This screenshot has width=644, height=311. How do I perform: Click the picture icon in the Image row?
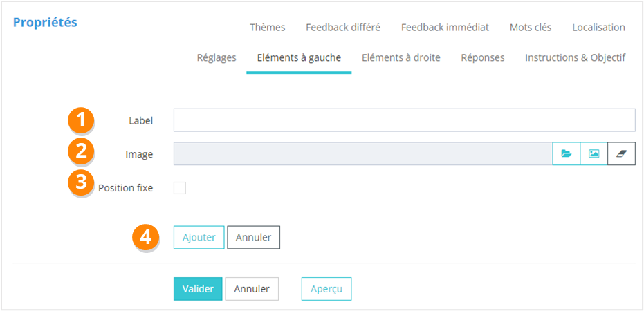click(x=594, y=154)
